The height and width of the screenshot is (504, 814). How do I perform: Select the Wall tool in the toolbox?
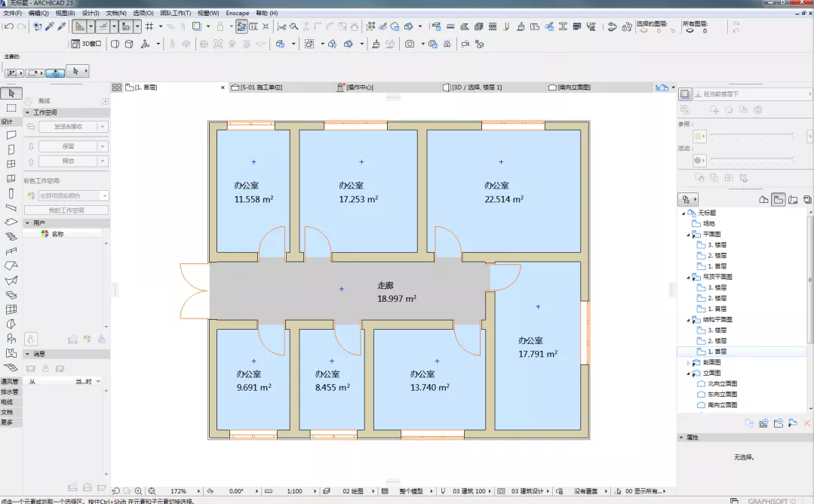pos(11,135)
